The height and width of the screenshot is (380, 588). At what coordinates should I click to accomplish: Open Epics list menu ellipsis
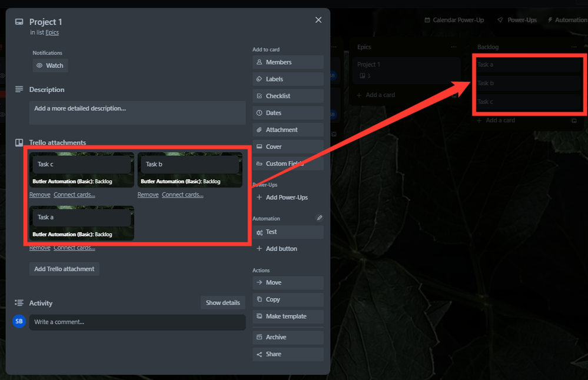click(454, 47)
